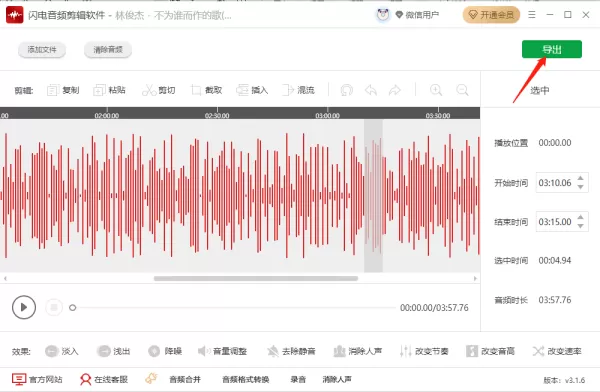Open the 改变节奏 change tempo effect
The height and width of the screenshot is (392, 600).
[424, 351]
